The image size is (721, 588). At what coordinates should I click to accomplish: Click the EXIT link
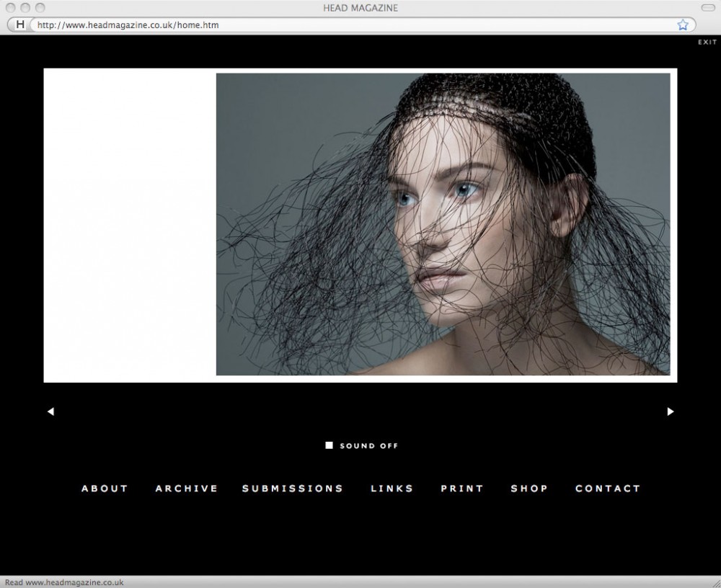707,43
